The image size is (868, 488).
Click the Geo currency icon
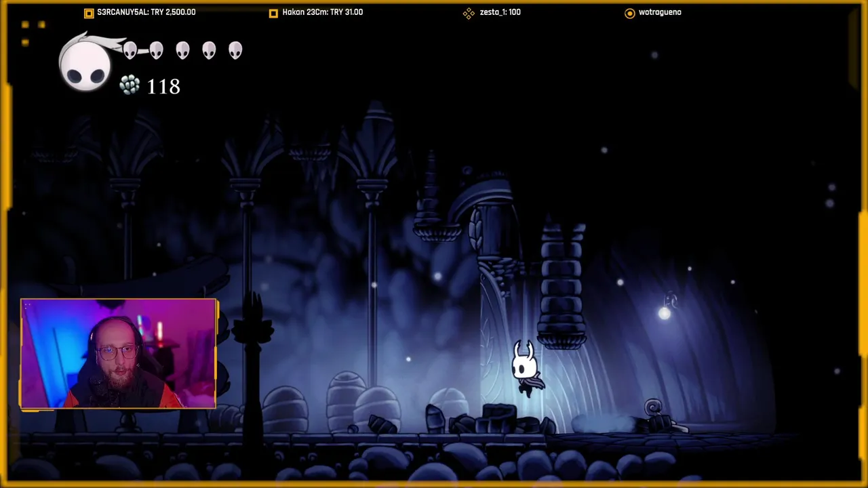(x=130, y=85)
